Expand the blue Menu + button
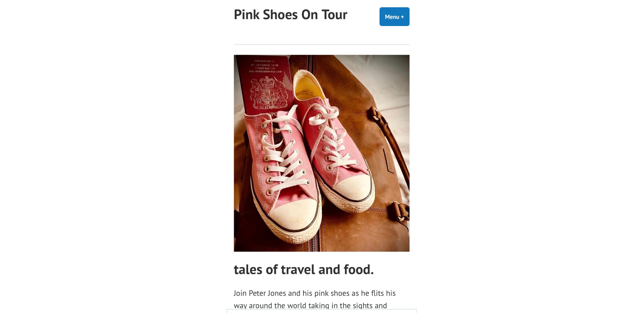Screen dimensions: 644x313 (x=394, y=16)
